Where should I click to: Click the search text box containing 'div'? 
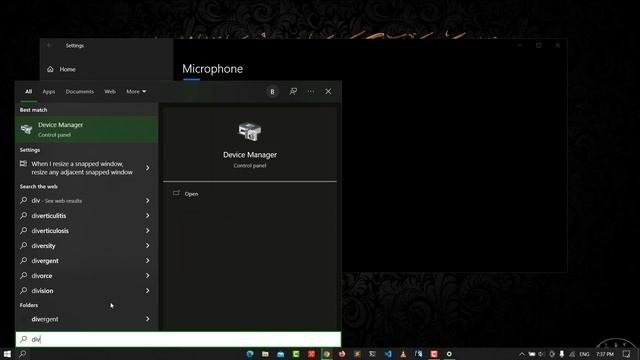178,339
